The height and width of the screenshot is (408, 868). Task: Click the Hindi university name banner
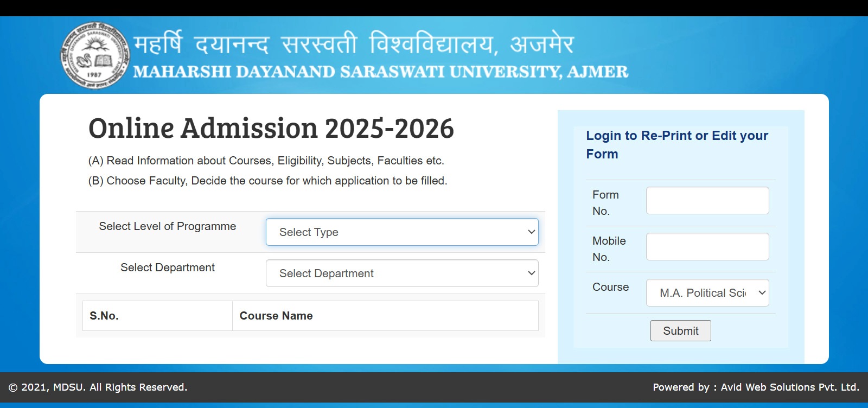pos(354,43)
